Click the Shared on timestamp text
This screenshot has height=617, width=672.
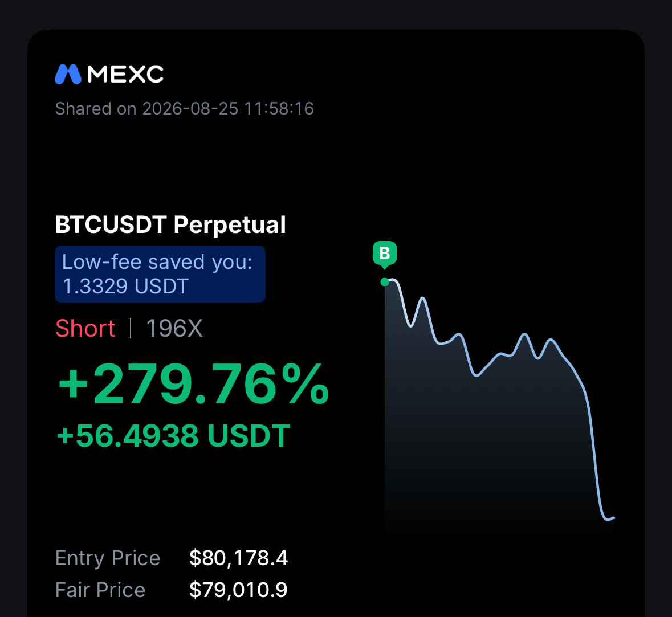coord(184,109)
